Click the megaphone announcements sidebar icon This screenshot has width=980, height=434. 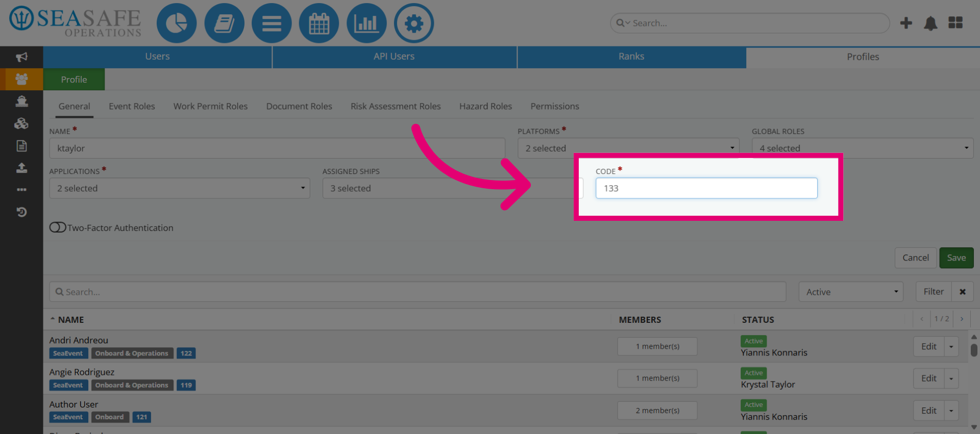(21, 57)
